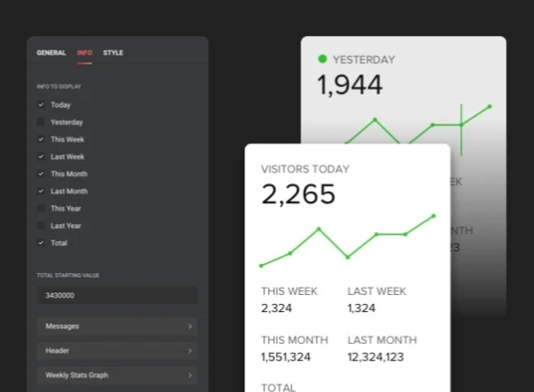The width and height of the screenshot is (534, 392).
Task: Click the 1,944 yesterday count
Action: [x=350, y=85]
